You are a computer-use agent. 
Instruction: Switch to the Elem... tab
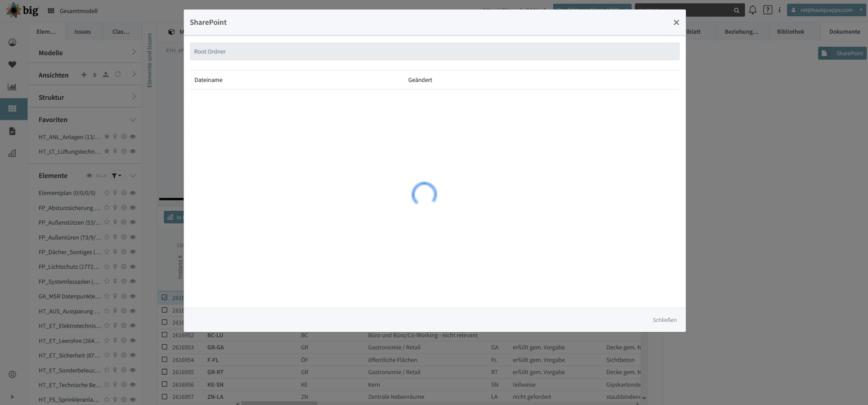[46, 32]
